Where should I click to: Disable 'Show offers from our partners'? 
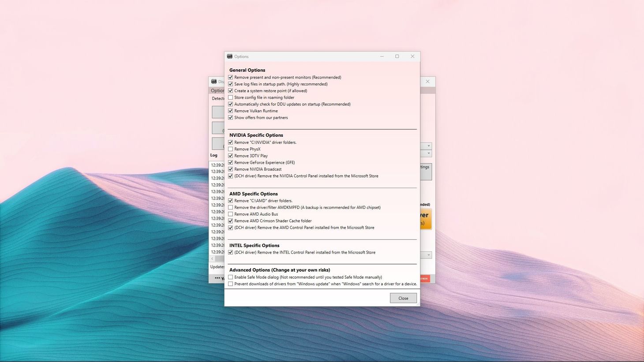tap(231, 117)
